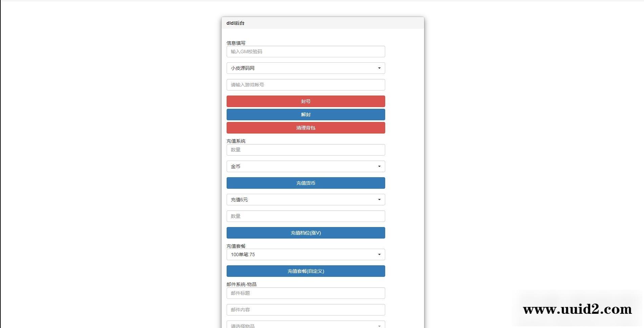Screen dimensions: 644x328
Task: Click the 充值系统 section label
Action: point(236,141)
